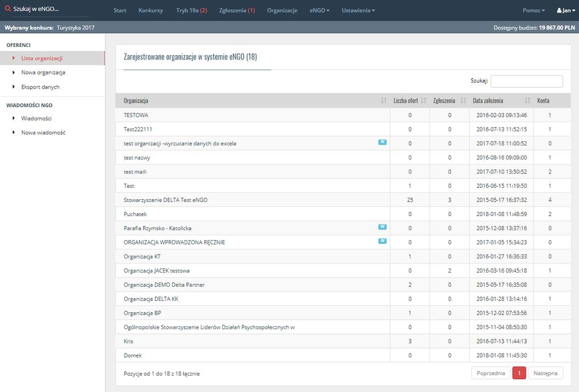Screen dimensions: 579x392
Task: Click the Poprzednia pagination button
Action: (x=491, y=373)
